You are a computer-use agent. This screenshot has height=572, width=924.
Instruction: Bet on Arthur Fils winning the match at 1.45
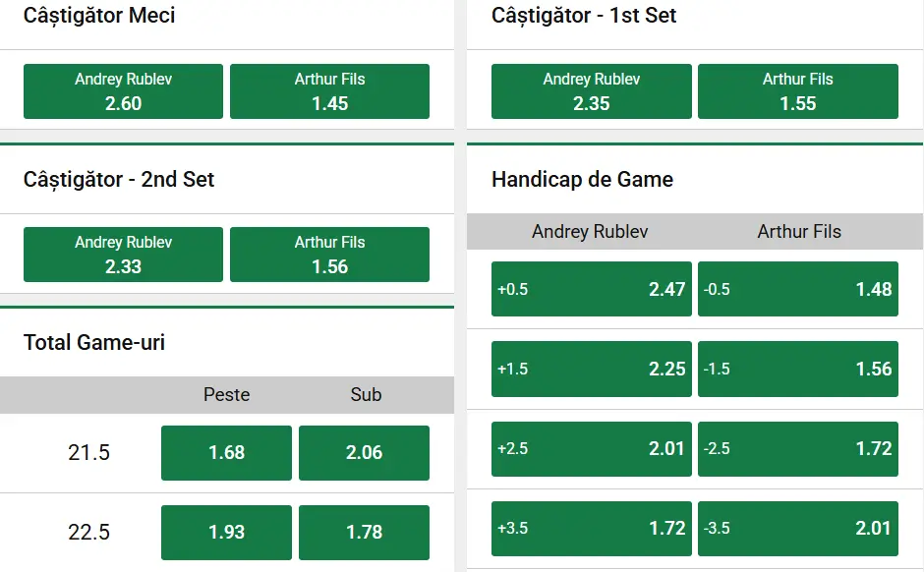tap(329, 90)
